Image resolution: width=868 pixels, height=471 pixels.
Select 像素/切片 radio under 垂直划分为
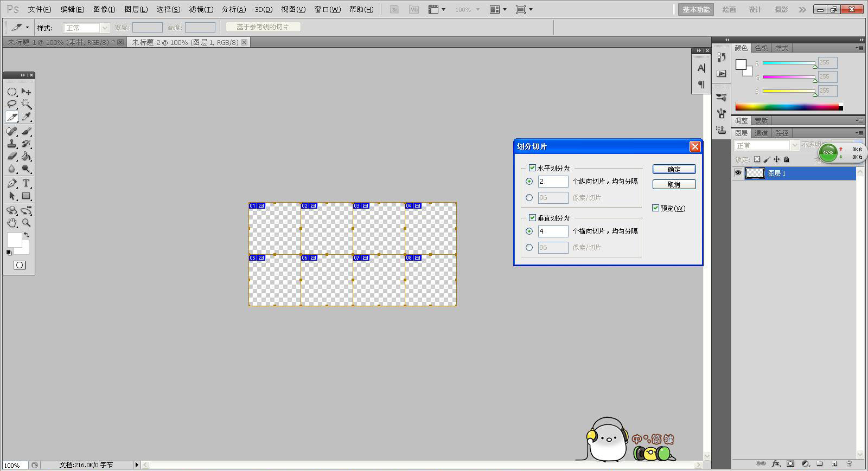click(x=529, y=248)
